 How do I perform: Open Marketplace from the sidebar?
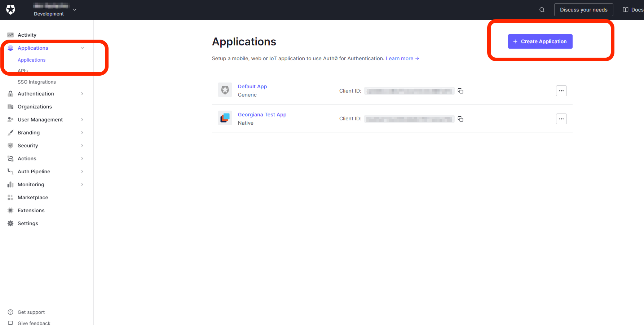pos(33,197)
